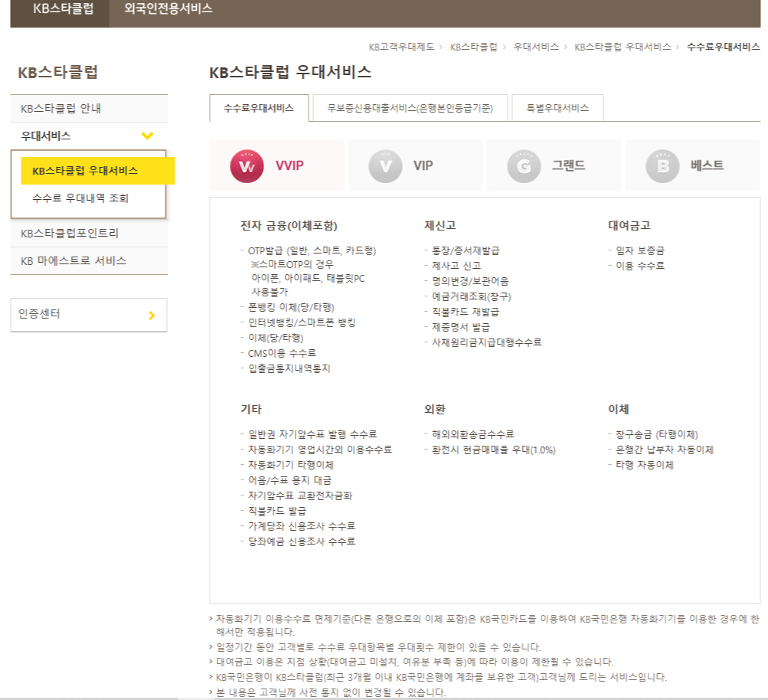The height and width of the screenshot is (700, 768).
Task: Click 임차 보증금 list item
Action: pyautogui.click(x=639, y=250)
